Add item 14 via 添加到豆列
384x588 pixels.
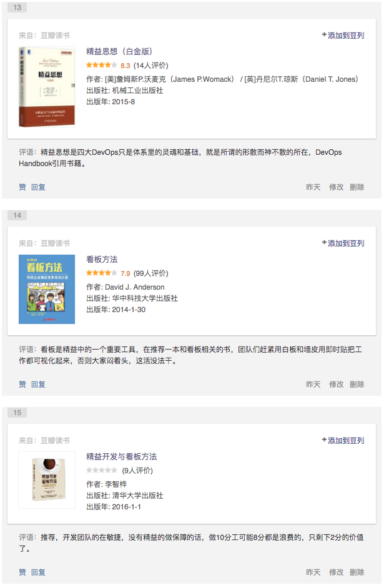click(343, 243)
